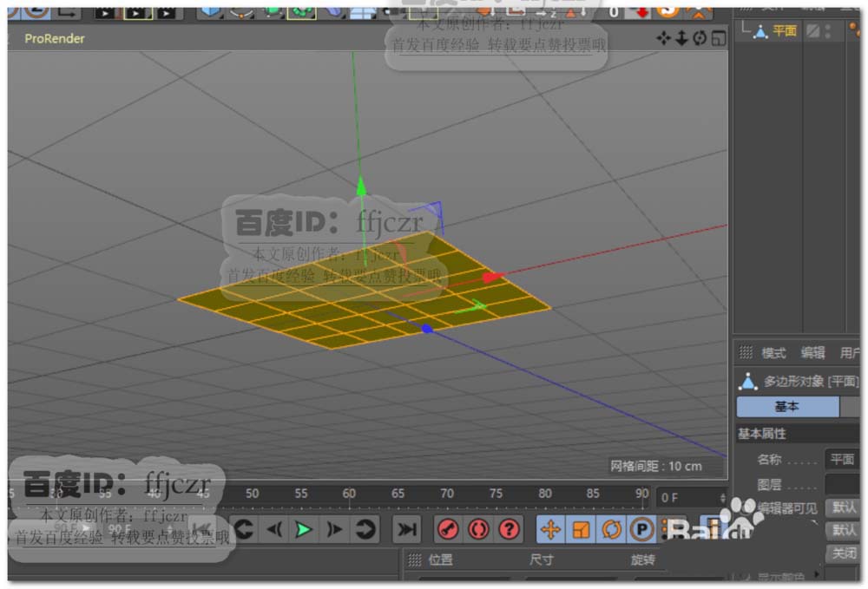Toggle the Position keying move icon
This screenshot has height=589, width=868.
(551, 530)
